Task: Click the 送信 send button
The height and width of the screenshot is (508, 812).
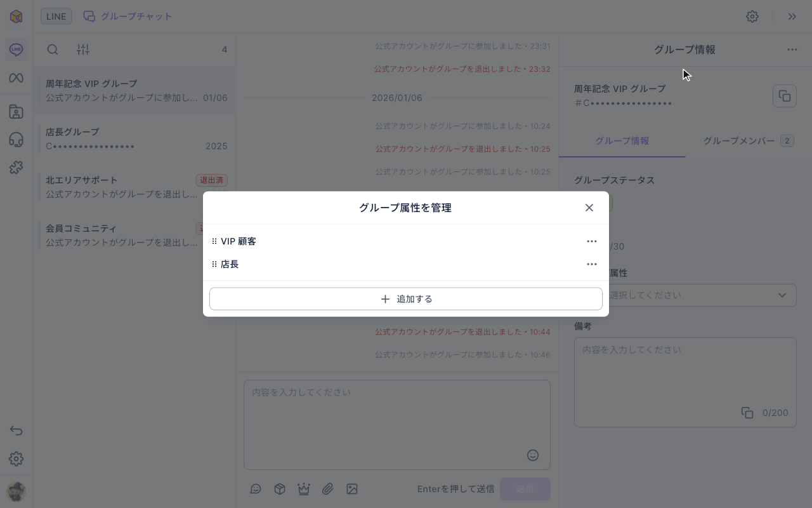Action: [525, 489]
